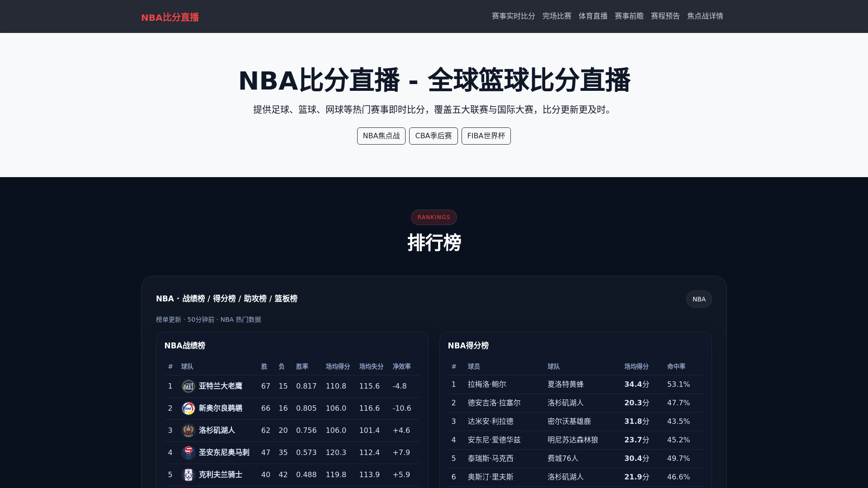Select player 拉梅洛·鲍尔
Viewport: 868px width, 488px height.
point(487,385)
